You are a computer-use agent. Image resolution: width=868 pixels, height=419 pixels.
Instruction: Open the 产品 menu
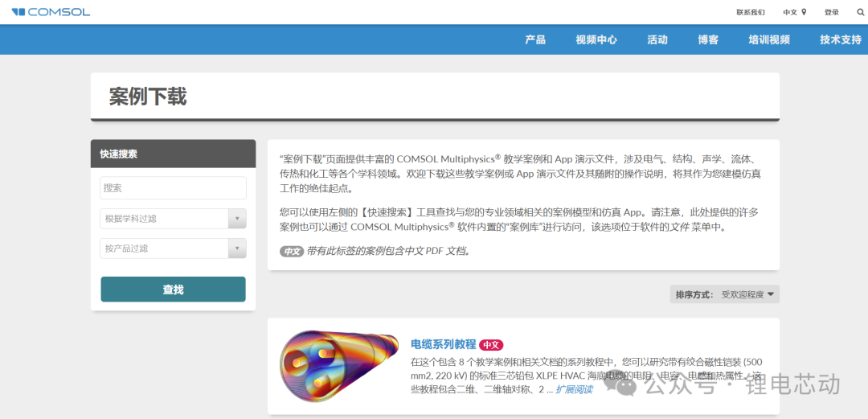coord(535,39)
